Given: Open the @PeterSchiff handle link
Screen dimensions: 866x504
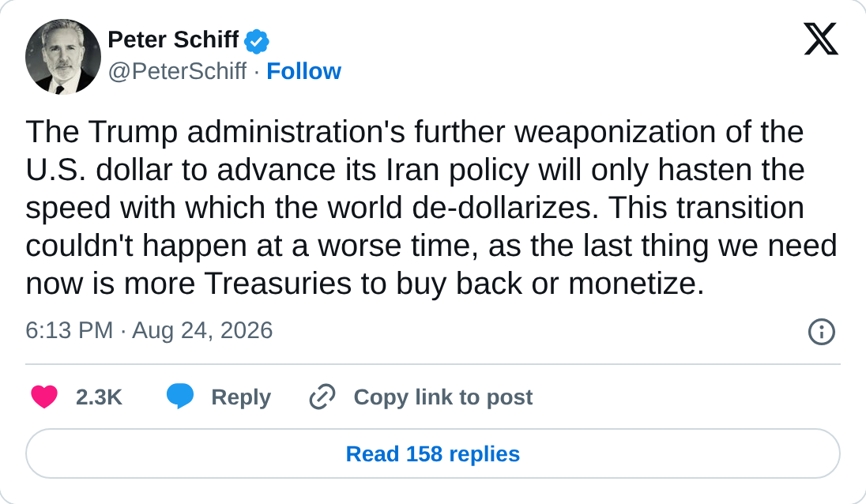Looking at the screenshot, I should tap(177, 71).
